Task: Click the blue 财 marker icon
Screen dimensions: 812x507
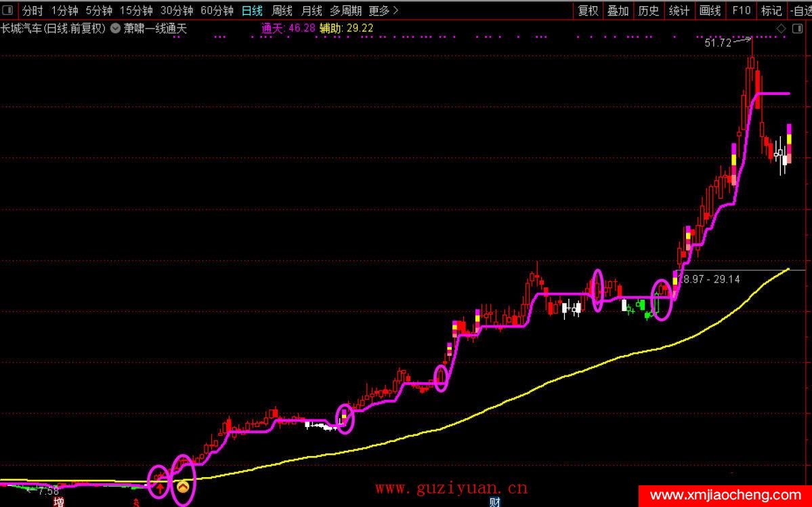Action: pos(494,502)
